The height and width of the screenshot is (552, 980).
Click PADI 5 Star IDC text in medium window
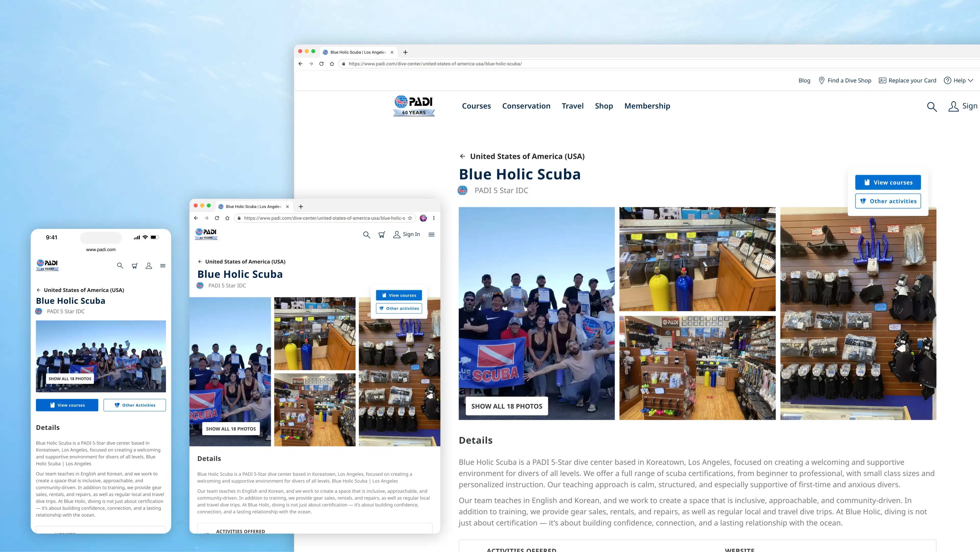click(x=227, y=286)
